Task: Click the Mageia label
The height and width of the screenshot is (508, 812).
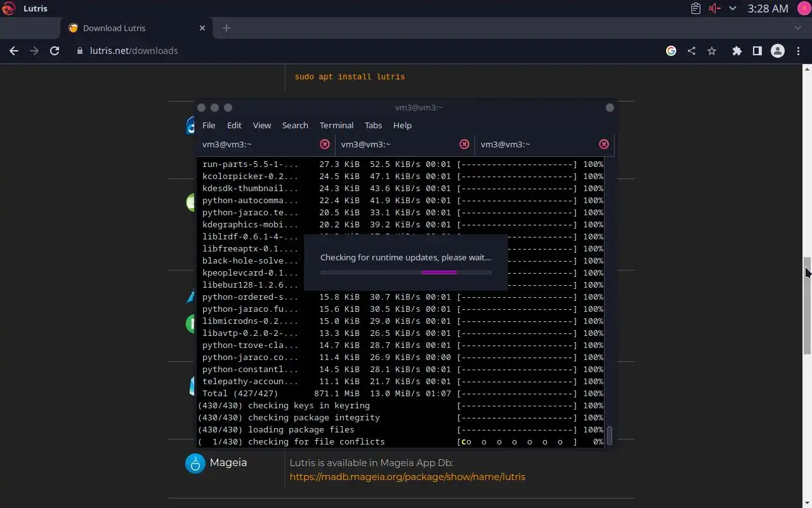Action: pyautogui.click(x=228, y=462)
